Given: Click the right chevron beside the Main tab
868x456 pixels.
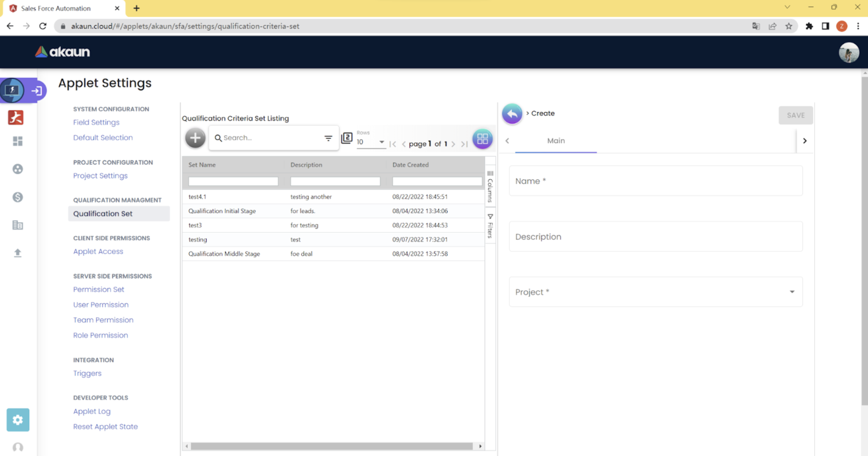Looking at the screenshot, I should coord(805,141).
